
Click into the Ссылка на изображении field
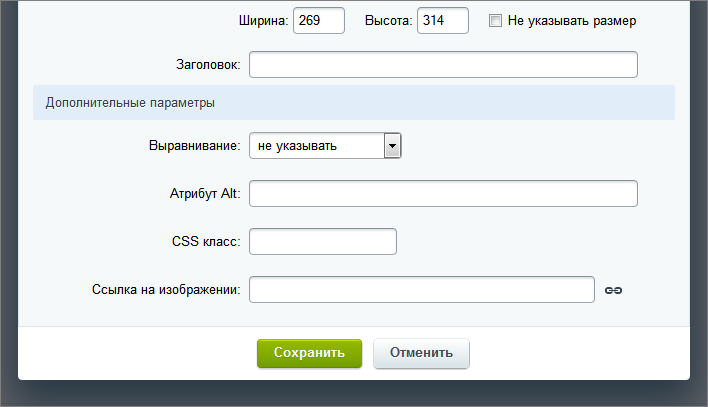point(422,290)
